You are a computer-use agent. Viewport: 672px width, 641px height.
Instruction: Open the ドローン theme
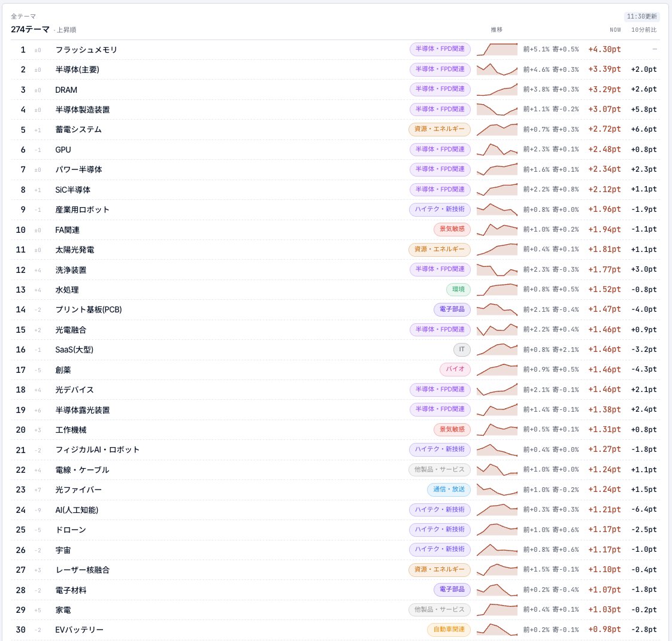pyautogui.click(x=71, y=530)
